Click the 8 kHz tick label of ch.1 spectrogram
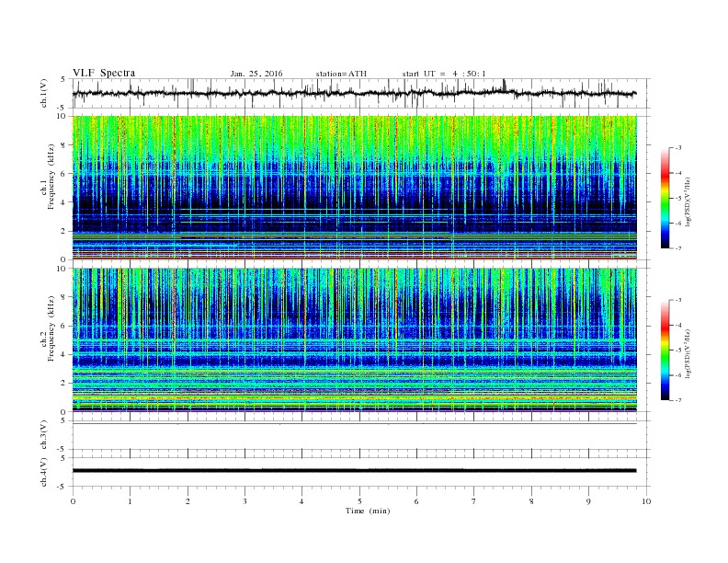 (x=63, y=145)
